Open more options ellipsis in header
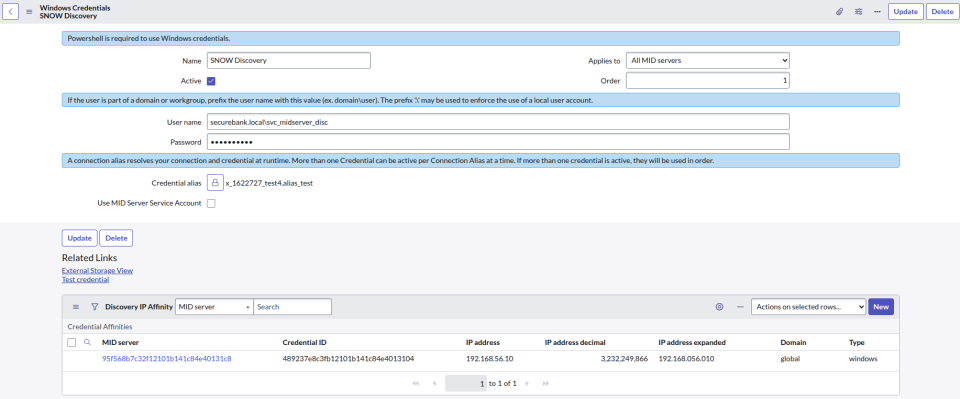 pyautogui.click(x=877, y=12)
